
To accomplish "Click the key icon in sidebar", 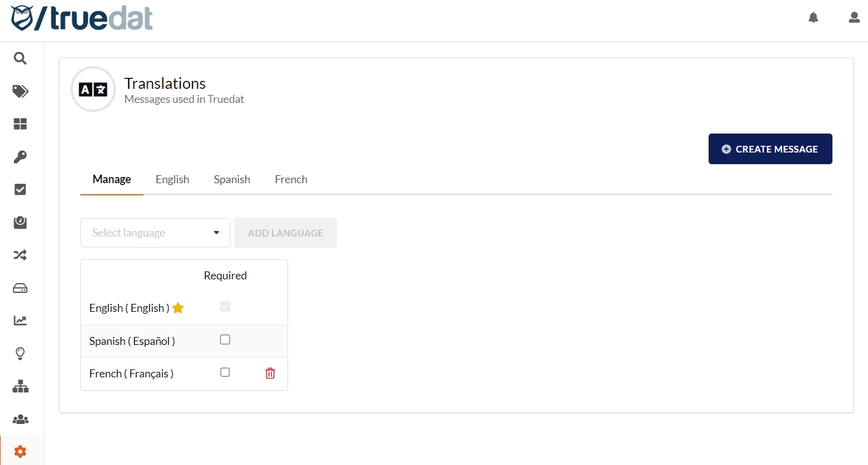I will [20, 157].
